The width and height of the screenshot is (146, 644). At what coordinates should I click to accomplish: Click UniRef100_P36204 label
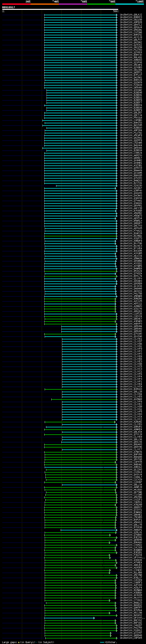click(131, 555)
